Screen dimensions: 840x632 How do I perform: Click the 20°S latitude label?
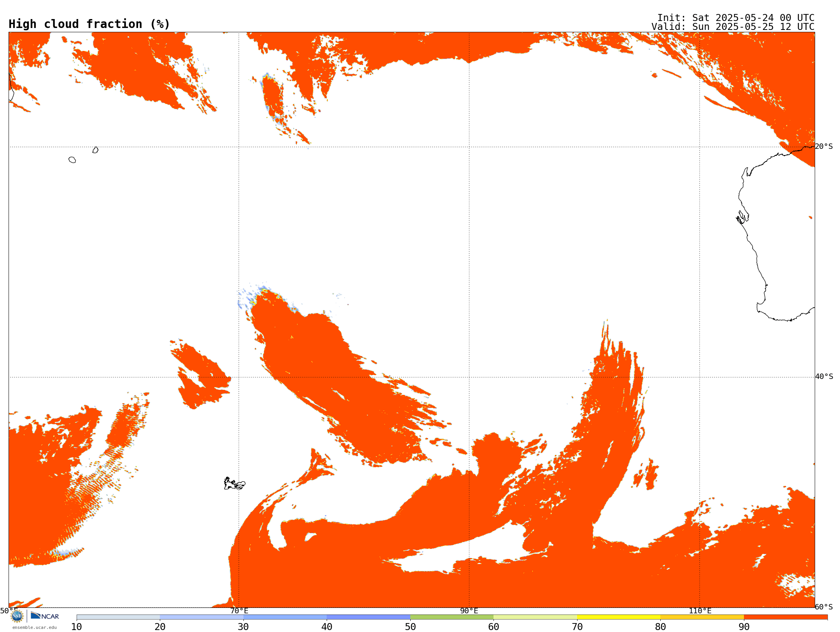point(824,147)
